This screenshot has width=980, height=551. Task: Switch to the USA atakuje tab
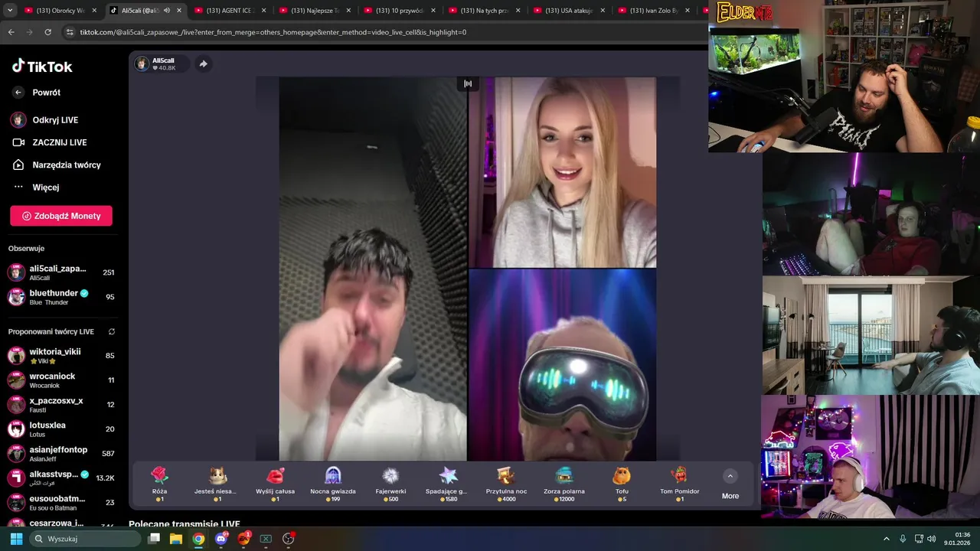[x=570, y=11]
